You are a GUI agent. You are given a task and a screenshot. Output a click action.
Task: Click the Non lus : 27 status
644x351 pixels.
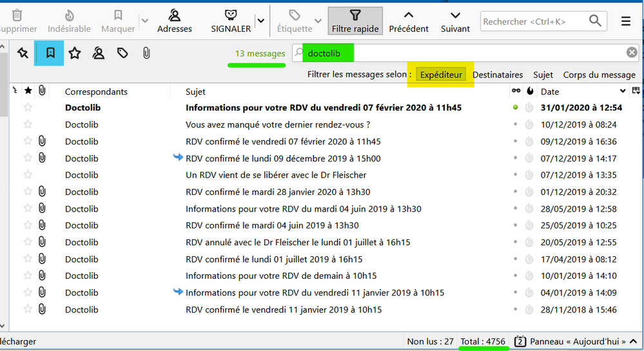tap(430, 341)
